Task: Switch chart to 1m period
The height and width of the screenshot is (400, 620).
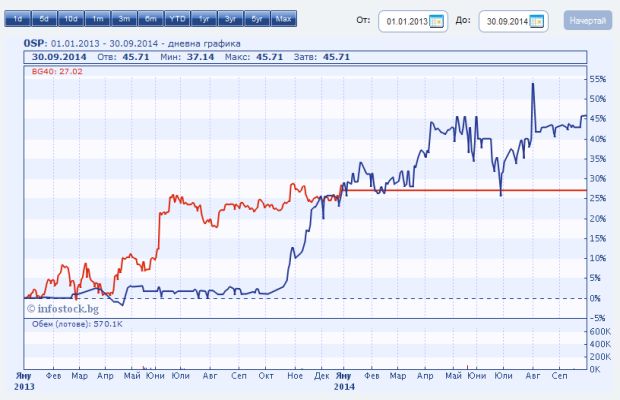Action: click(x=97, y=19)
